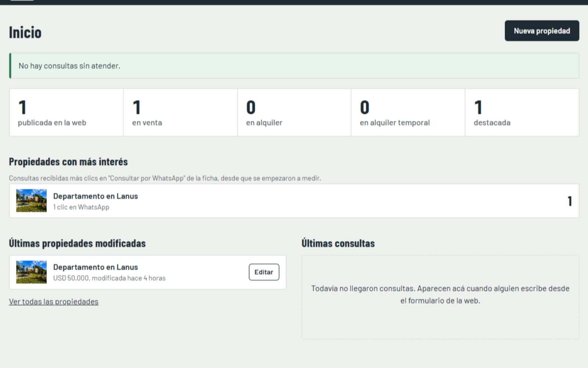Select the property thumbnail under Últimas propiedades modificadas

(31, 272)
